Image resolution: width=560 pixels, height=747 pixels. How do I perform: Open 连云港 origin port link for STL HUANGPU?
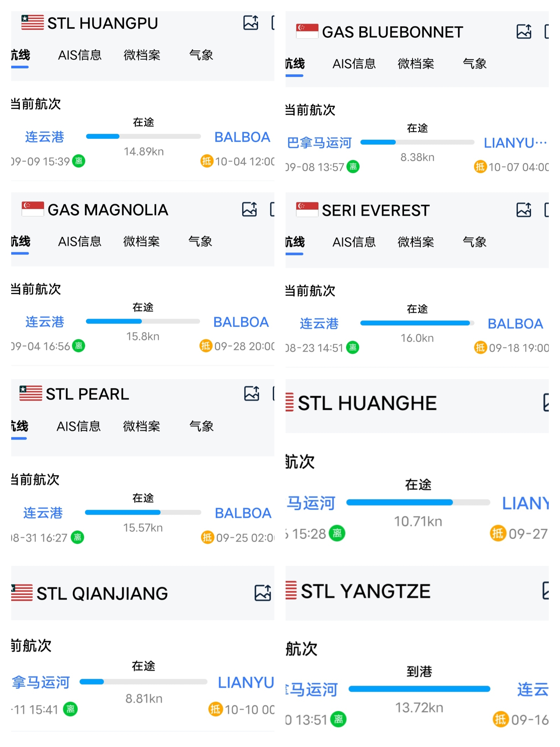point(45,137)
